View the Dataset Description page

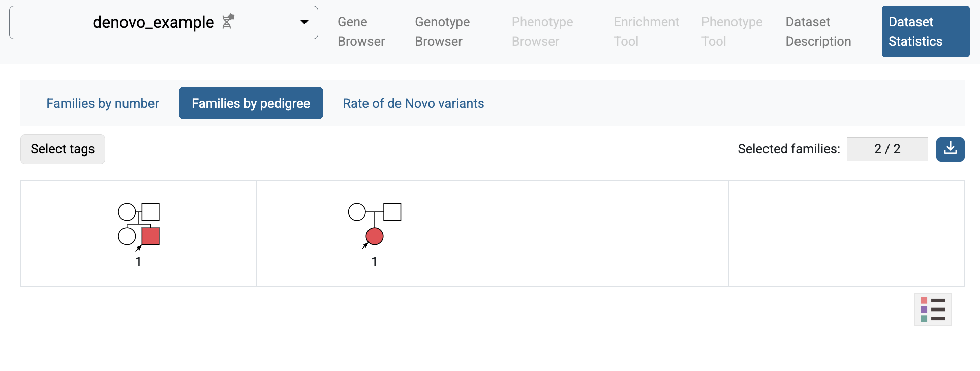point(818,32)
